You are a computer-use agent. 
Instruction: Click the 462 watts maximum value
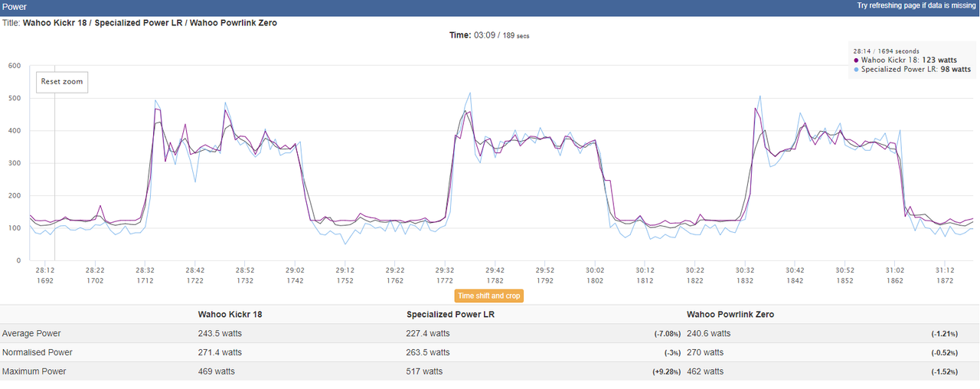click(705, 371)
